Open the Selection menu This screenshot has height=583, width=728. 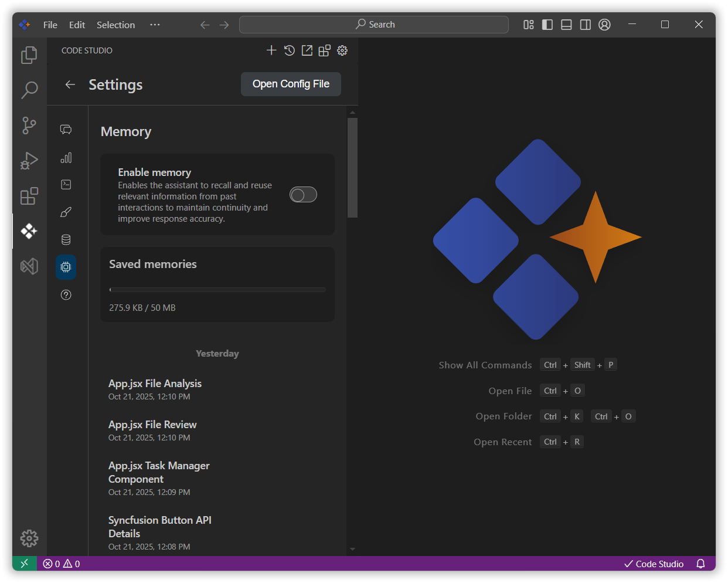pyautogui.click(x=115, y=25)
